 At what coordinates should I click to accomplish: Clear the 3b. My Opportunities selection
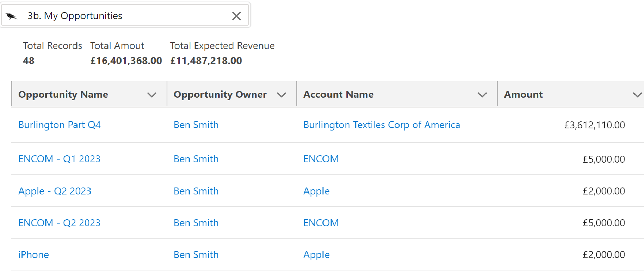(236, 16)
